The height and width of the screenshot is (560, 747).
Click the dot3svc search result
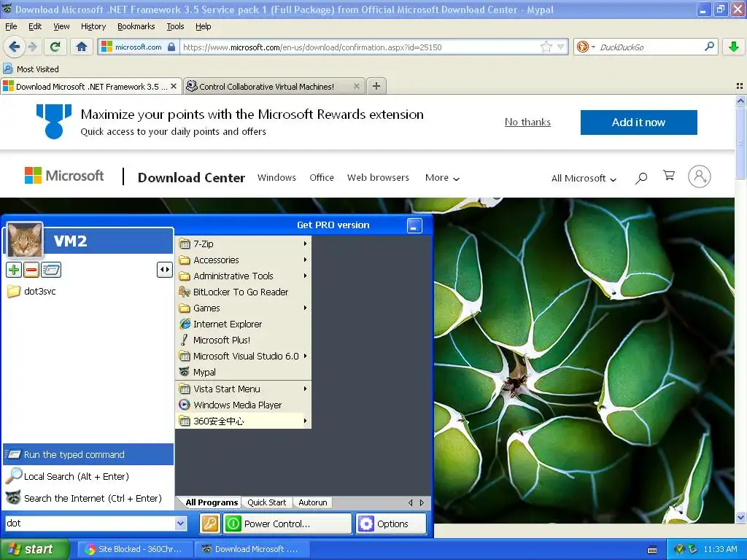(x=32, y=291)
